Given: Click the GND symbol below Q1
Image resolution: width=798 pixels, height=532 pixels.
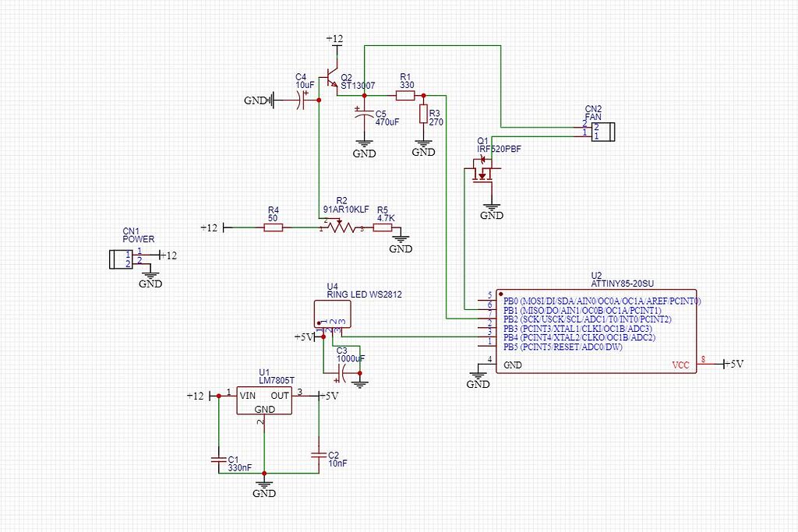Looking at the screenshot, I should 491,209.
